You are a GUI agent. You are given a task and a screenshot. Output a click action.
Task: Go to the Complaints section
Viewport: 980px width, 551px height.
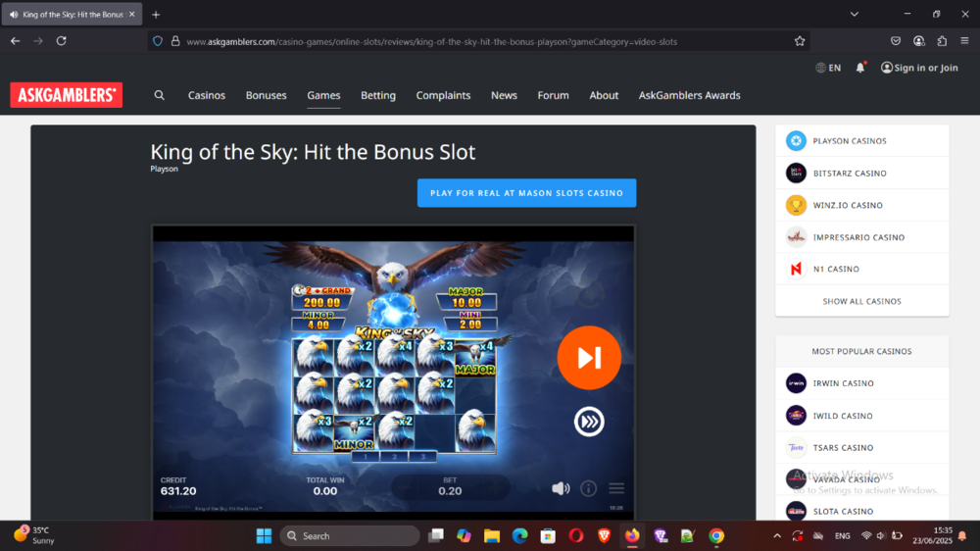[x=443, y=95]
